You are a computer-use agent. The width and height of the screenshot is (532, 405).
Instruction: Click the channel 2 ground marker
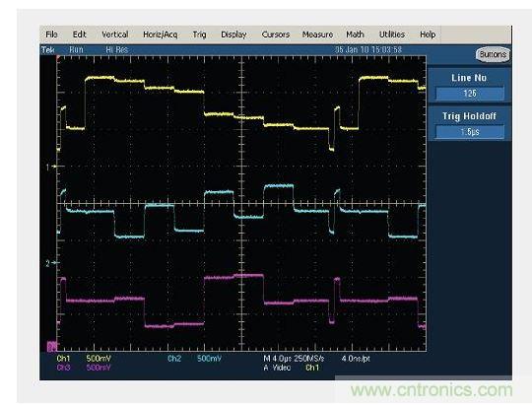pyautogui.click(x=50, y=263)
